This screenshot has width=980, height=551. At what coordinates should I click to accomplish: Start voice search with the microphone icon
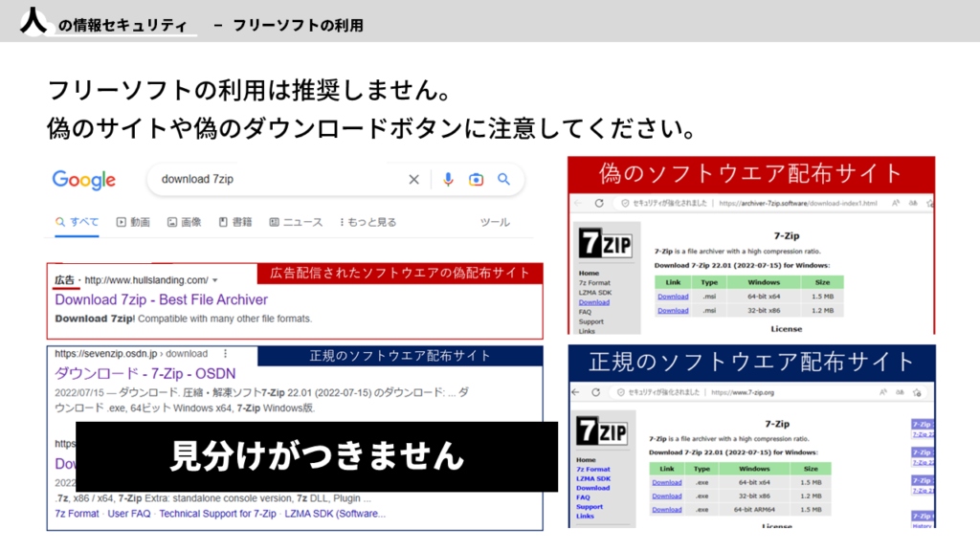coord(448,180)
